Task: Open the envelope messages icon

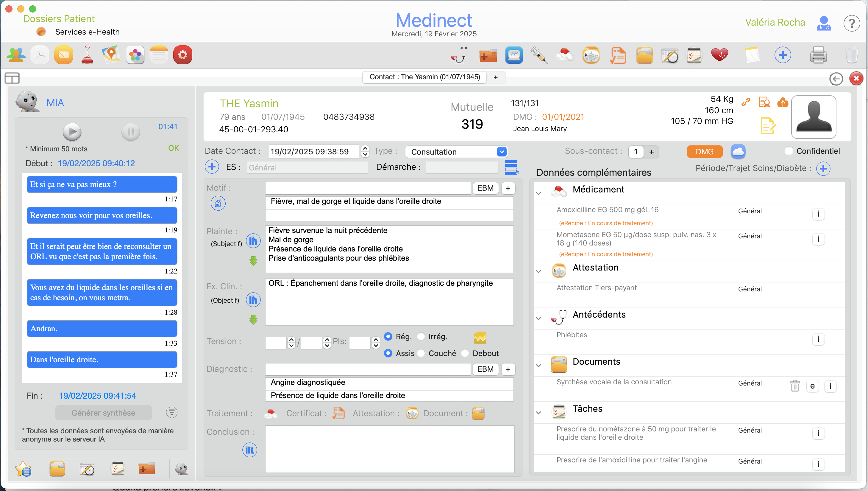Action: 63,55
